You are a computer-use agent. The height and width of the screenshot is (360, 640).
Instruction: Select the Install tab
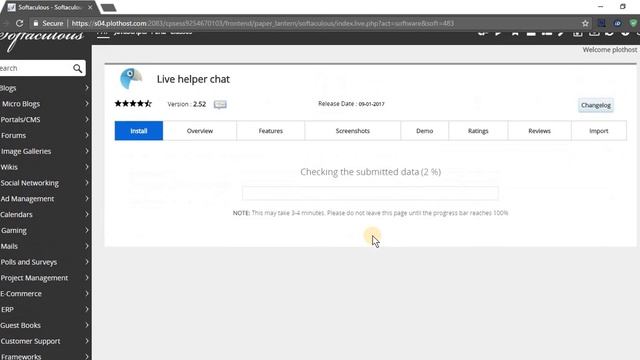[139, 131]
